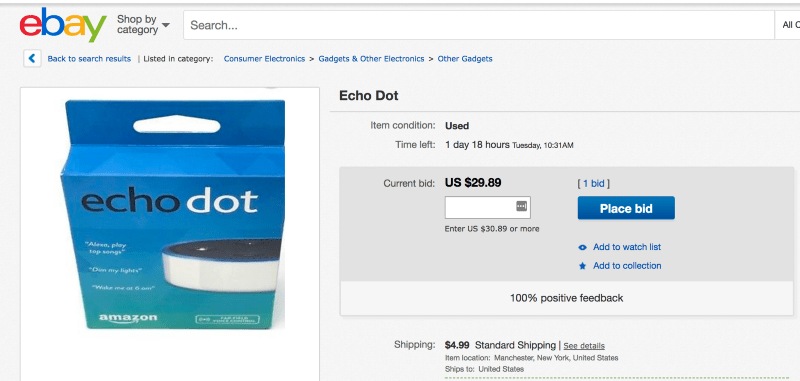The image size is (800, 381).
Task: Click the eBay logo
Action: pos(63,25)
